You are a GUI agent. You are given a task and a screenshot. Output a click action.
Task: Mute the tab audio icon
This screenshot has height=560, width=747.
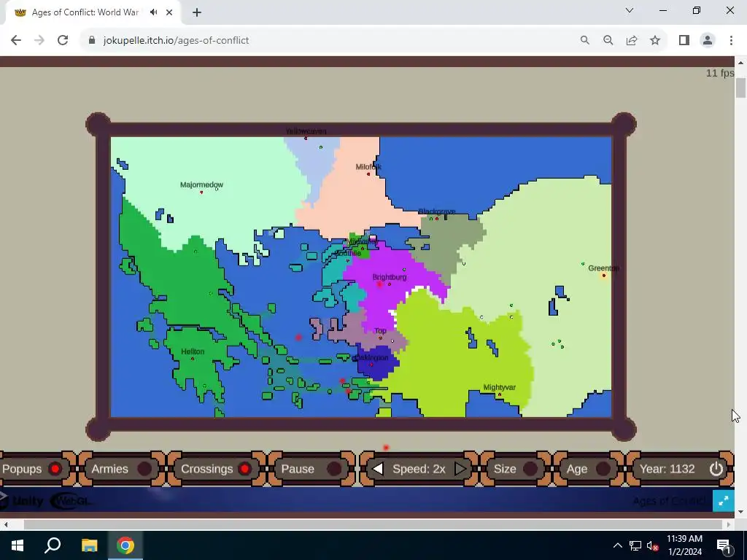[153, 12]
